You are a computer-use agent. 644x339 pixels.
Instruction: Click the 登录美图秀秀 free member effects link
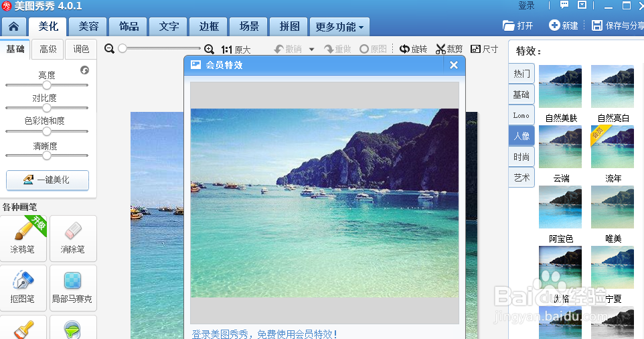coord(264,334)
